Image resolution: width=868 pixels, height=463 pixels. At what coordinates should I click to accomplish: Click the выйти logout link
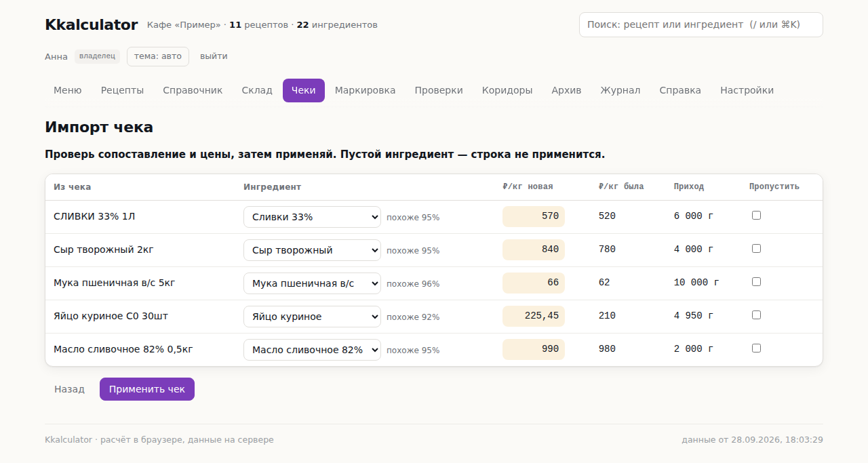click(x=214, y=56)
